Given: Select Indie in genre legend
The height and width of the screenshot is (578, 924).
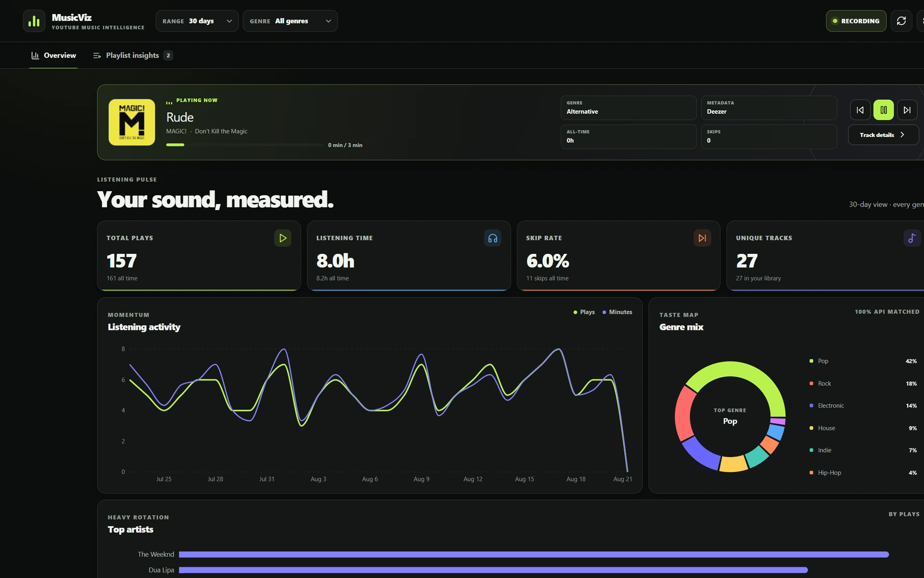Looking at the screenshot, I should 863,450.
